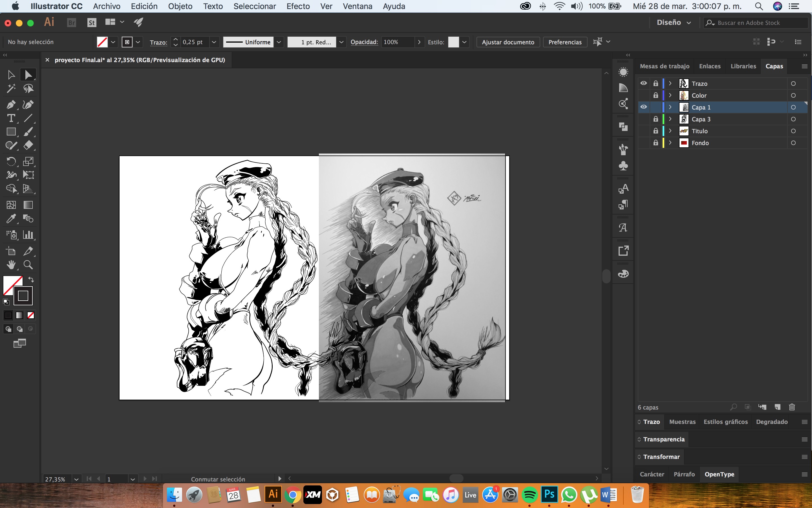Select the Artboard tool
Viewport: 812px width, 508px height.
[x=11, y=251]
